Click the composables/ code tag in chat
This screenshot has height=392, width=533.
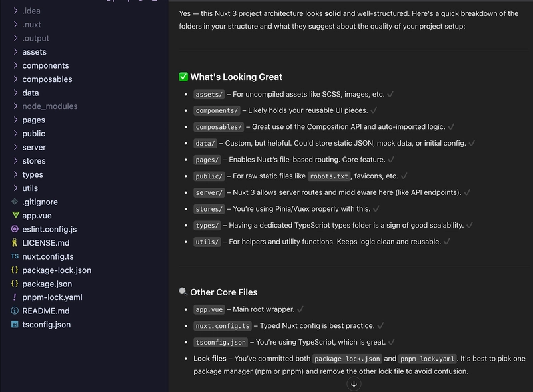pyautogui.click(x=219, y=126)
